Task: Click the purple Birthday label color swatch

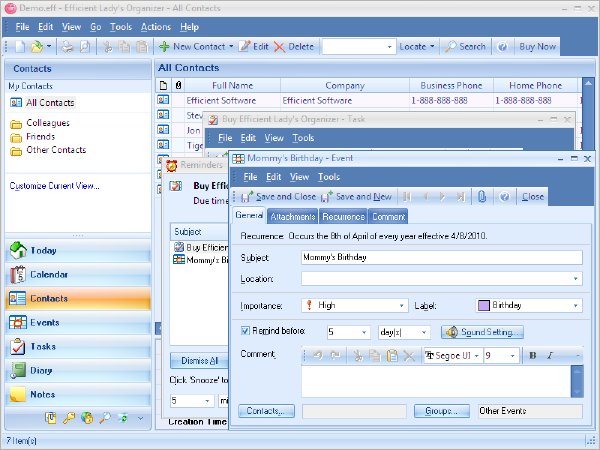Action: tap(484, 305)
